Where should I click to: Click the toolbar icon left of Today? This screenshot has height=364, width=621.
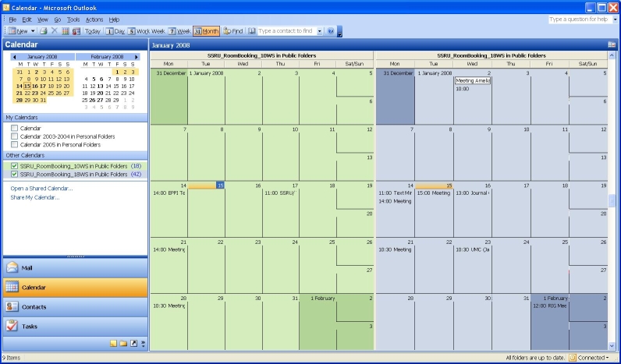pyautogui.click(x=76, y=31)
